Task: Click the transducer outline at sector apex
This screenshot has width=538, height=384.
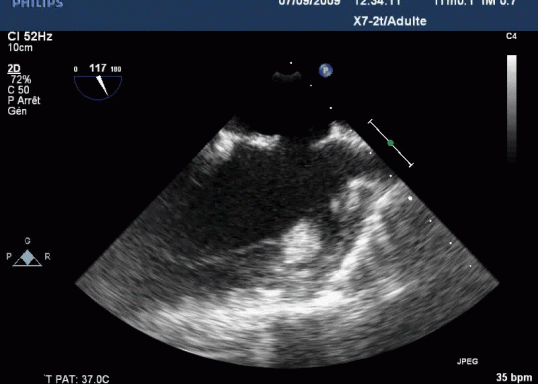Action: 288,77
